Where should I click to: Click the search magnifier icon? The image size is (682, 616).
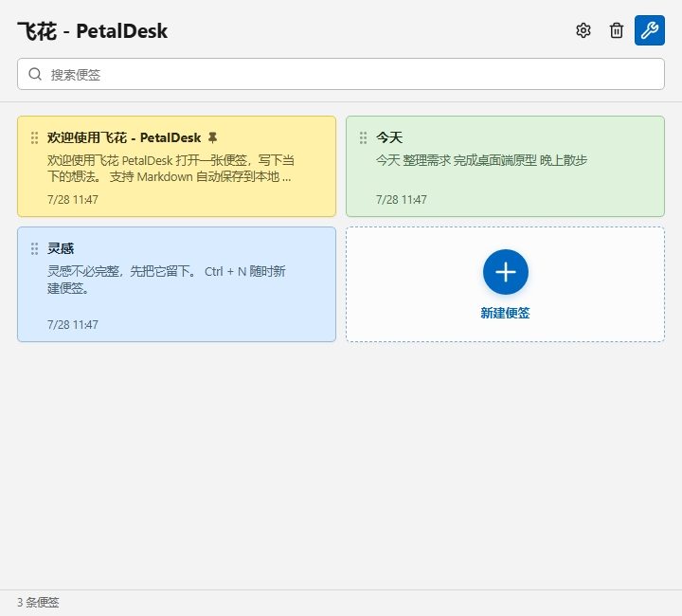[x=35, y=74]
